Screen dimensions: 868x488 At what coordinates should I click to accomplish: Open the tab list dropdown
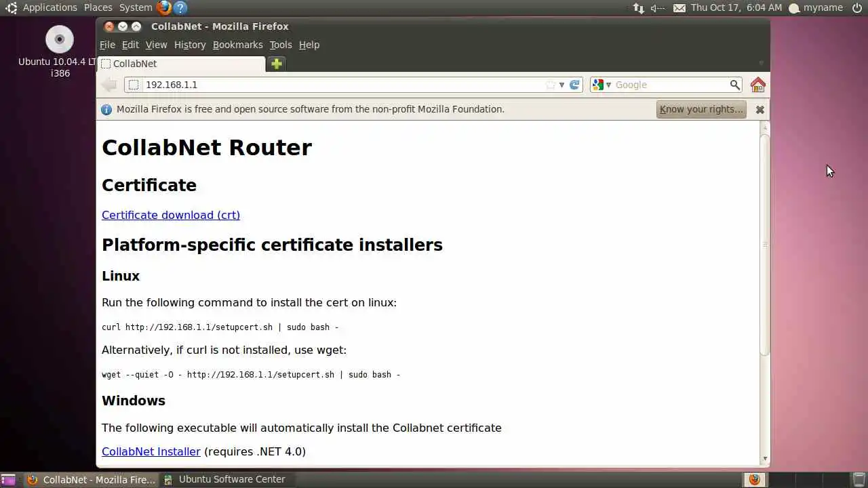tap(761, 63)
